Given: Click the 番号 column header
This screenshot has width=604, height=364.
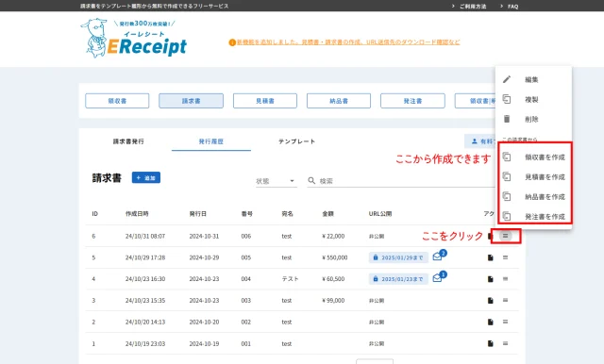Looking at the screenshot, I should [x=247, y=213].
